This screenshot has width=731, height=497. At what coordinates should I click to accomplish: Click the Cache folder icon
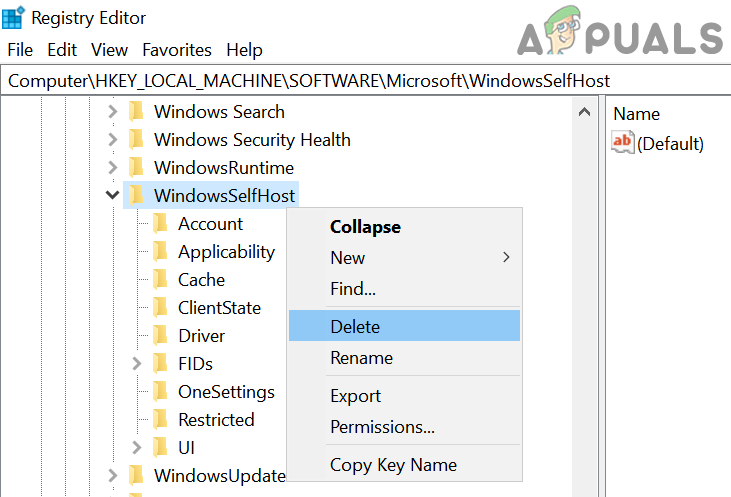coord(160,280)
